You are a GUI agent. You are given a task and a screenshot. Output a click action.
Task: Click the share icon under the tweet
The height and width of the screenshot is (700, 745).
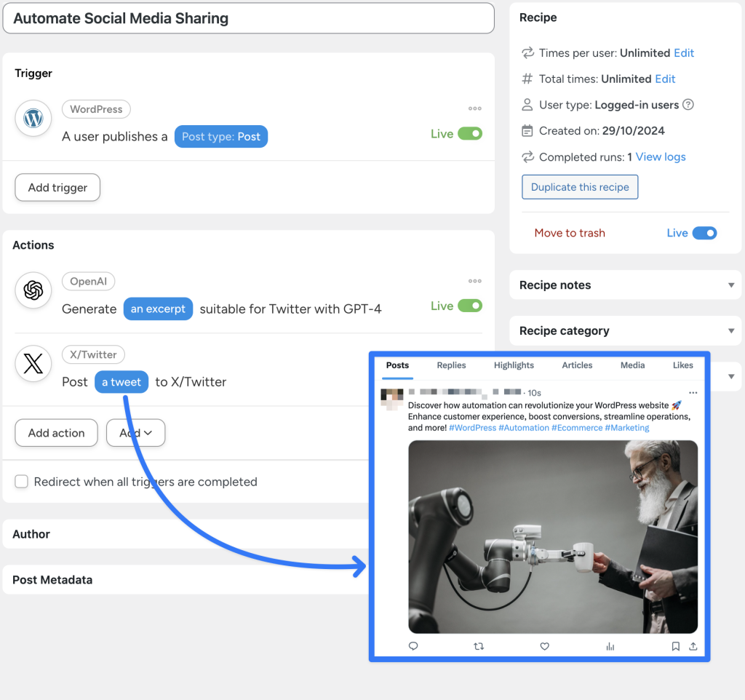pos(695,646)
